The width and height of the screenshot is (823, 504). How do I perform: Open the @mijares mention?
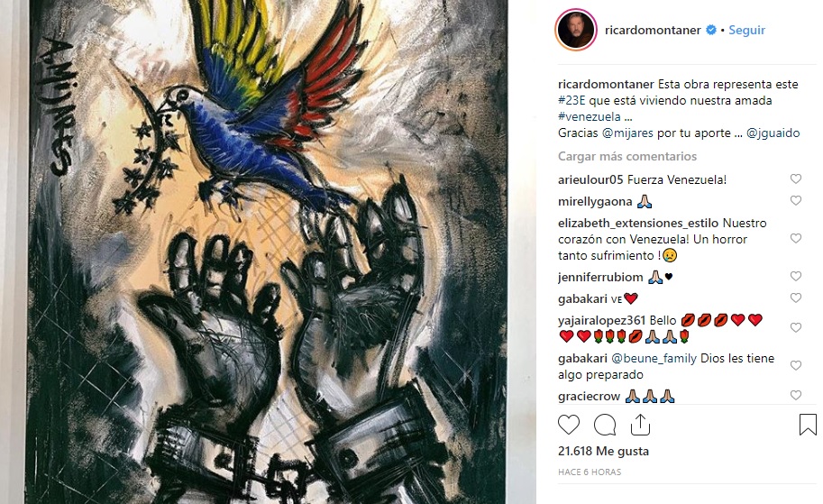tap(627, 133)
